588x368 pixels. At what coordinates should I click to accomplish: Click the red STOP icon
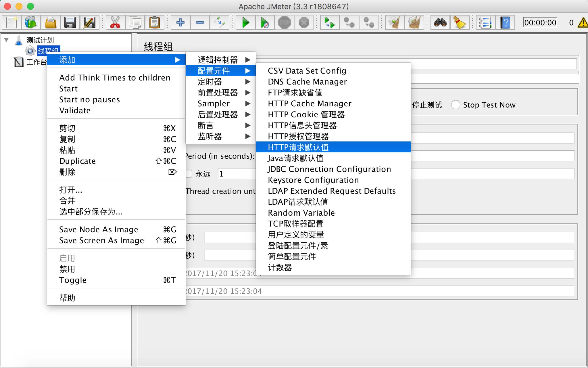(284, 22)
